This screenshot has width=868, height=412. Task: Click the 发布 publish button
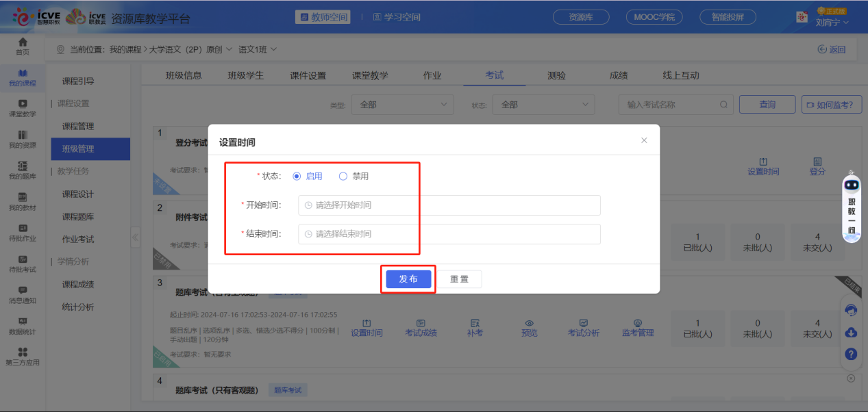pos(408,279)
